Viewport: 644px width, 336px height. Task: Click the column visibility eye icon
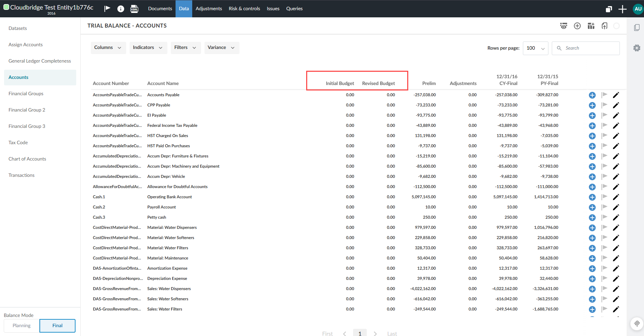564,26
